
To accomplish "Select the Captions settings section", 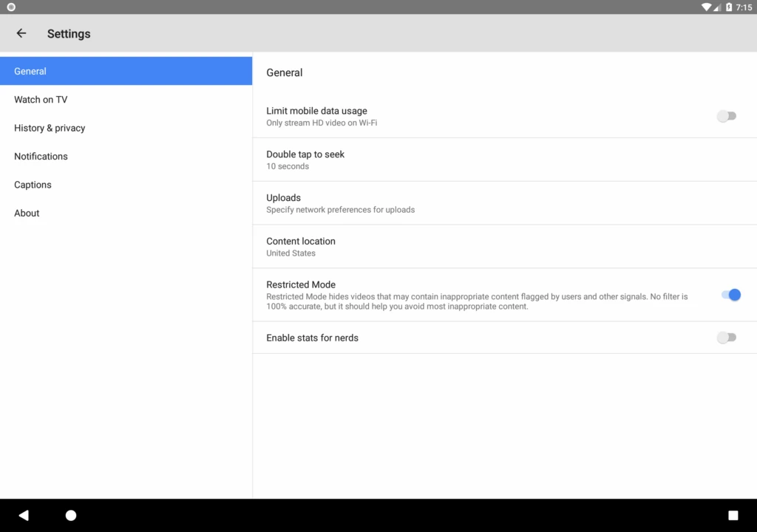I will 33,185.
